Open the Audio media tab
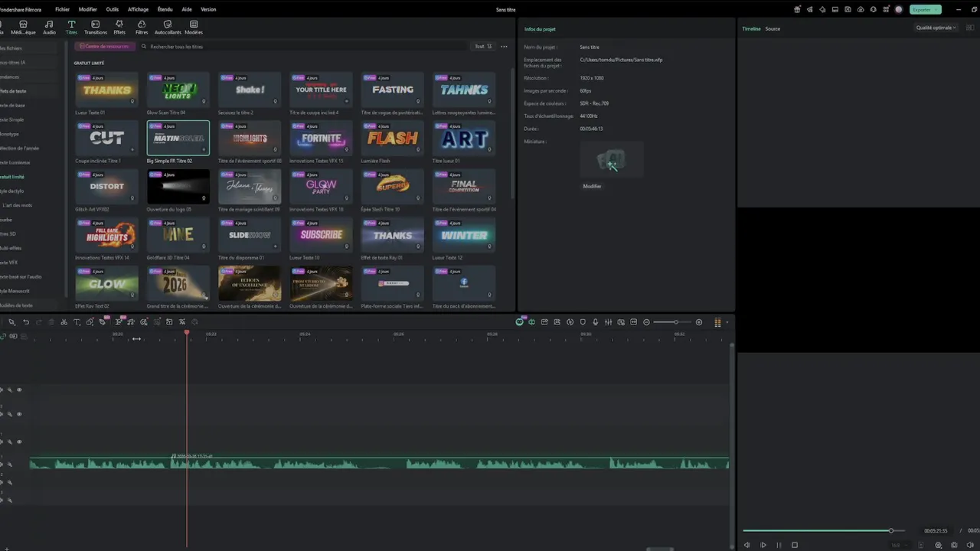Viewport: 980px width, 551px height. 49,28
